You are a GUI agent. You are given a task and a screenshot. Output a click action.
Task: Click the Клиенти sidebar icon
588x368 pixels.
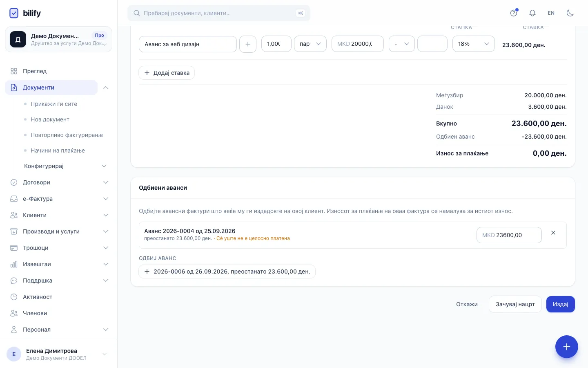coord(14,215)
